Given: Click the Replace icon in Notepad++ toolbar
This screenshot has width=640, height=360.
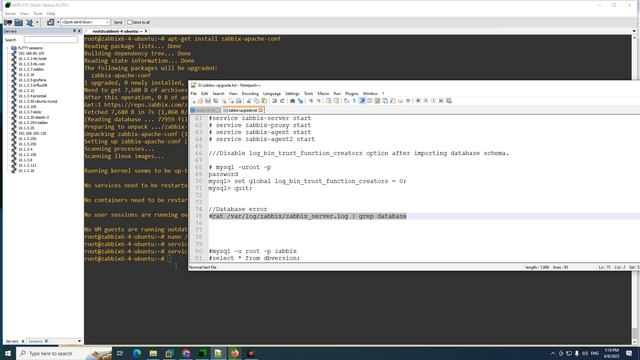Looking at the screenshot, I should point(300,101).
